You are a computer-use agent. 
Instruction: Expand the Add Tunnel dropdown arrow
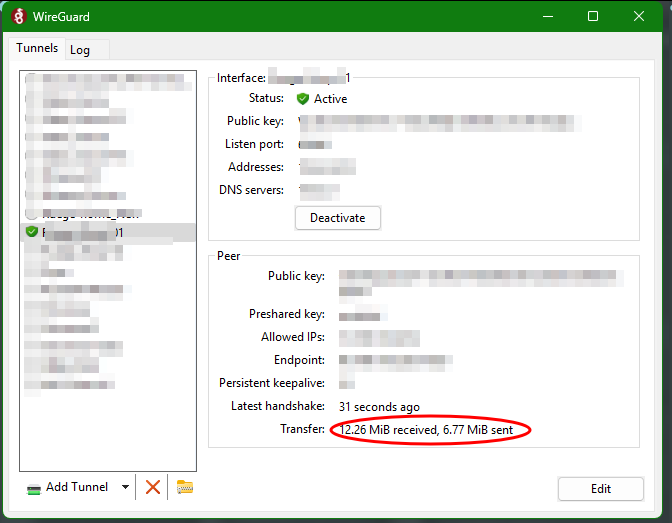pos(126,487)
